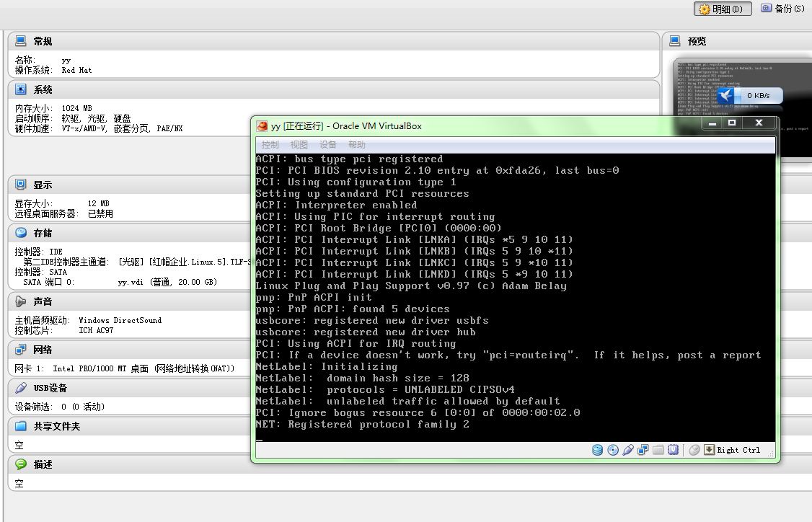Click the 共享文件夹 shared folders icon
This screenshot has width=812, height=522.
coord(21,425)
